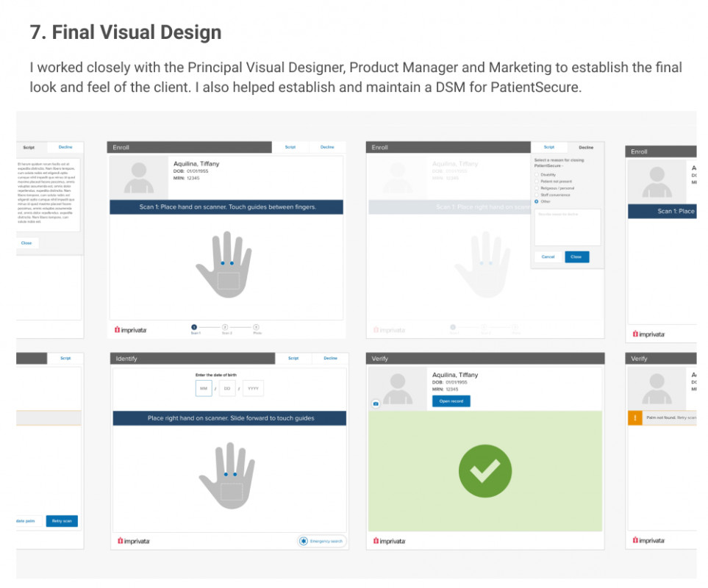Select the Other radio button
Viewport: 708px width, 588px height.
click(537, 201)
